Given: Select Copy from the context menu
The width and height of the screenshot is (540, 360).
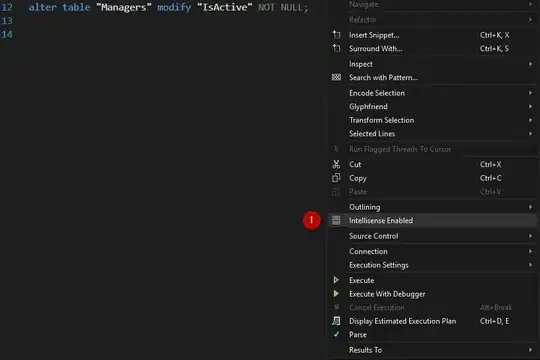Looking at the screenshot, I should [432, 178].
